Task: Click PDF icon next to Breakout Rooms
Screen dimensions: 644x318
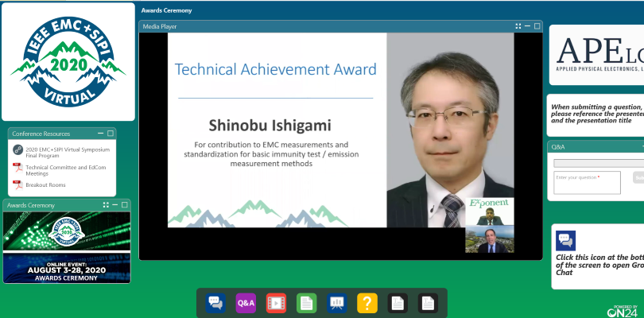Action: [17, 185]
